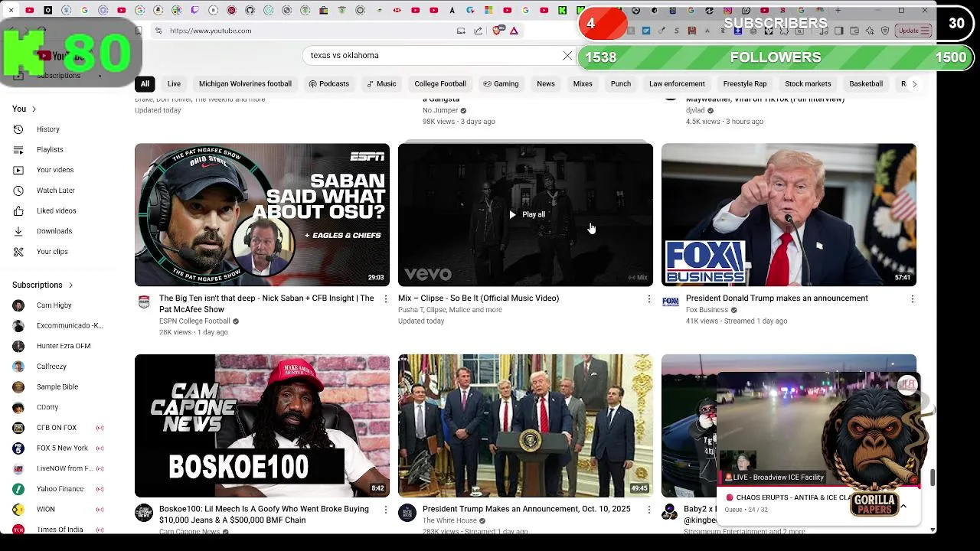Screen dimensions: 980x551
Task: Expand the You section
Action: 24,109
